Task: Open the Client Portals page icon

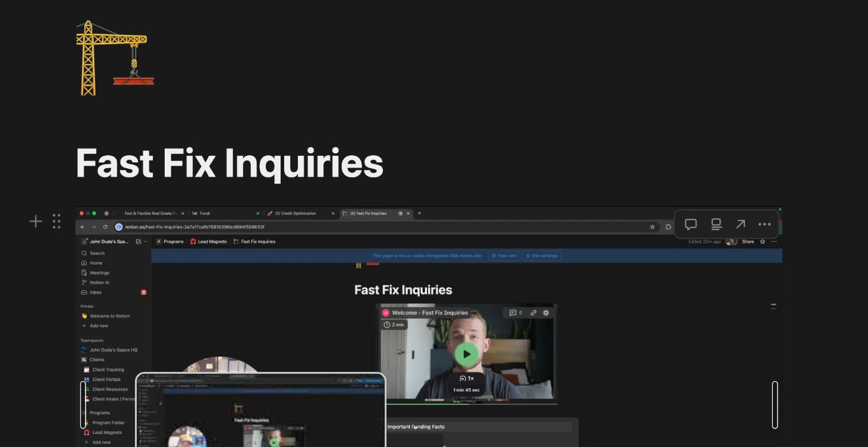Action: (86, 379)
